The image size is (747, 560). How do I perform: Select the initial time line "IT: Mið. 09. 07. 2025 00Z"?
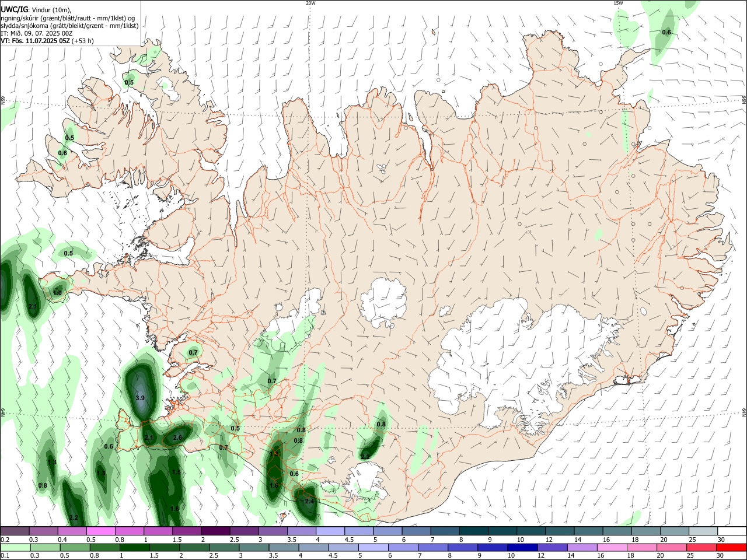pos(37,33)
